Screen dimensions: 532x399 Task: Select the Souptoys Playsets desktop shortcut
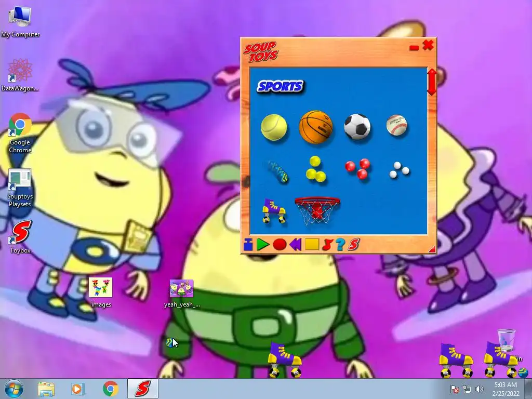[x=20, y=188]
